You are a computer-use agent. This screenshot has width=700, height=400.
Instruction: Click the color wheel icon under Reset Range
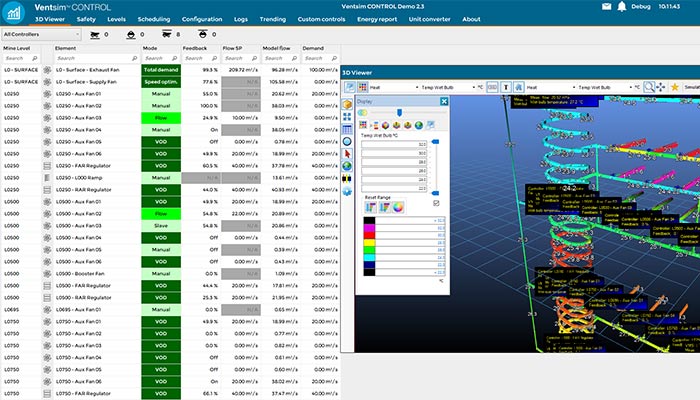pos(399,207)
